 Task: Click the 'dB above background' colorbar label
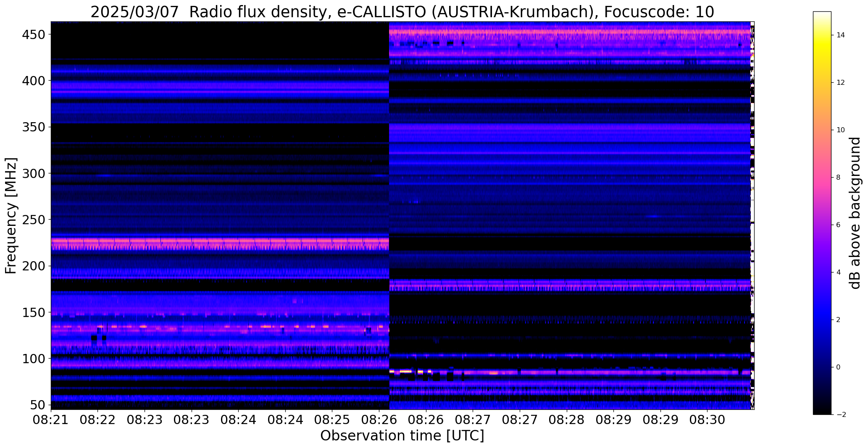[855, 213]
